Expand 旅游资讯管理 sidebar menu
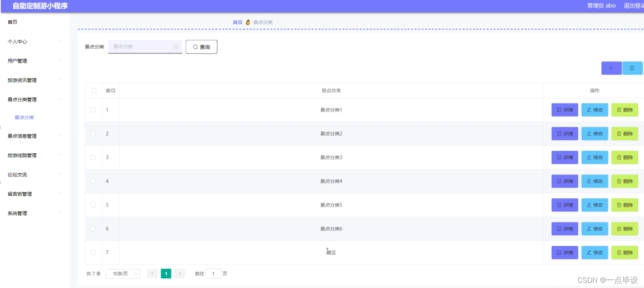Image resolution: width=644 pixels, height=288 pixels. tap(35, 80)
